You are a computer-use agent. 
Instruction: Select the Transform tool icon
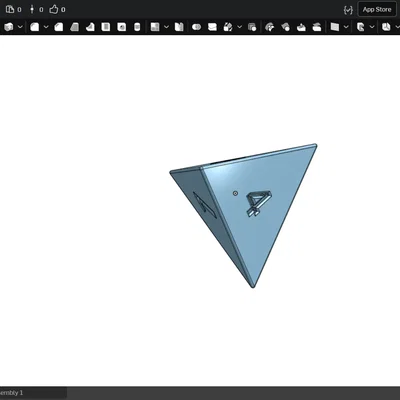point(228,27)
